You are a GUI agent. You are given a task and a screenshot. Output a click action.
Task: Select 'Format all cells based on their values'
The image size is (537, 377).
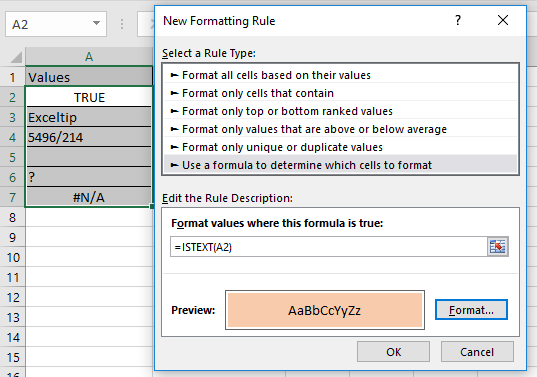click(x=340, y=75)
